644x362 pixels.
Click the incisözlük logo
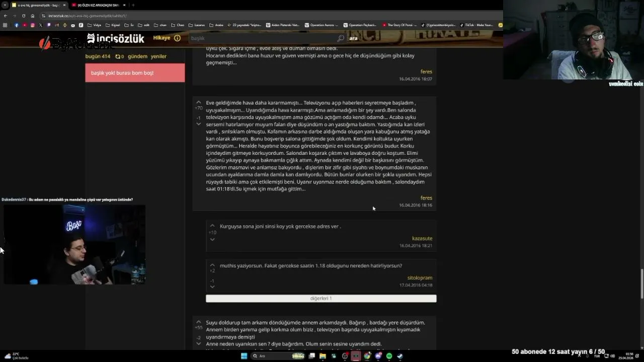tap(116, 39)
